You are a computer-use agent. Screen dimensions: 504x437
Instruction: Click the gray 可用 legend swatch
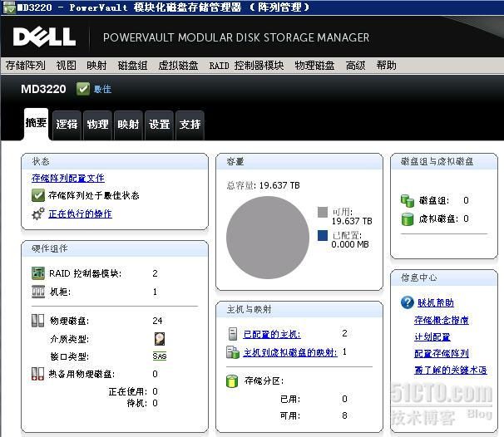click(323, 212)
